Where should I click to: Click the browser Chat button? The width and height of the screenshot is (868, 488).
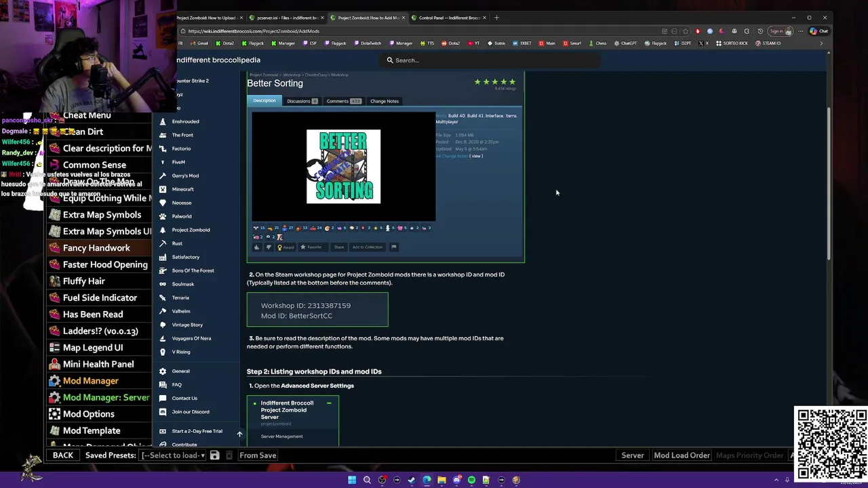(x=818, y=31)
